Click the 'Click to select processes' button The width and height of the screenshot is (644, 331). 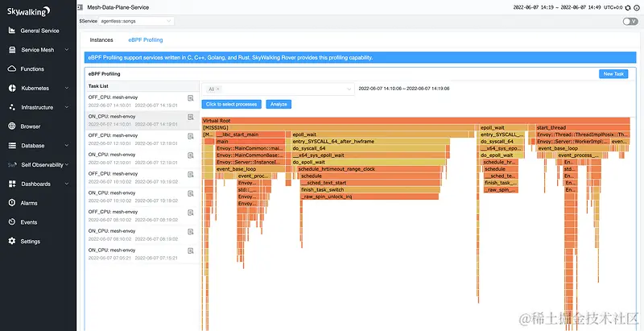pos(232,104)
